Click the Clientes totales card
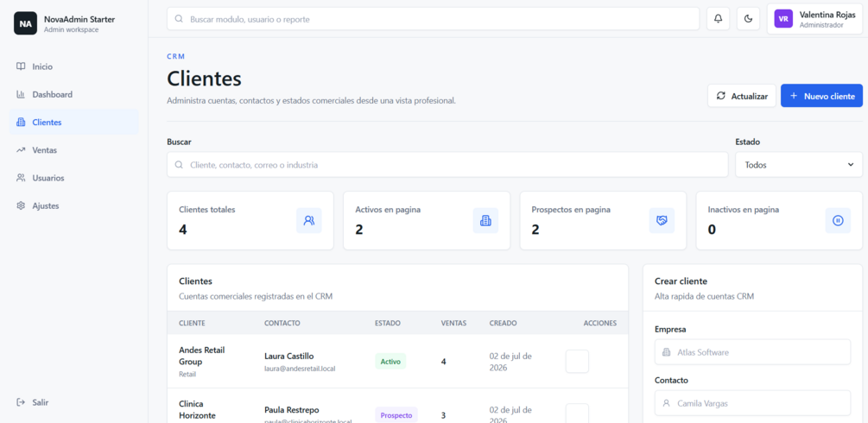Screen dimensions: 868x423 point(250,220)
